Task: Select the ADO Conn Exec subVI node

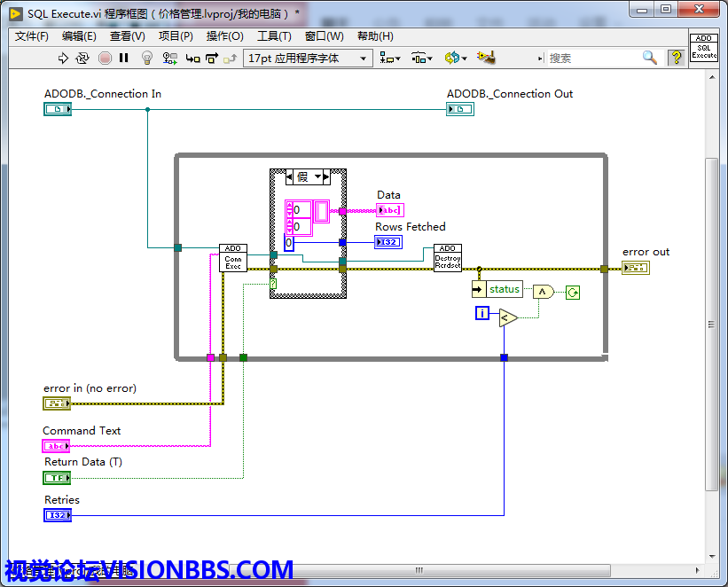Action: pos(233,258)
